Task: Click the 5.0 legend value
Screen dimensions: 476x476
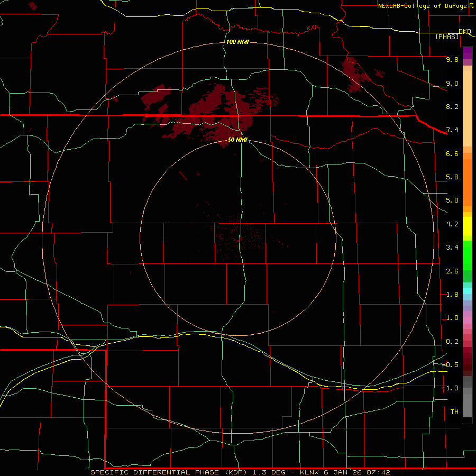Action: tap(452, 200)
